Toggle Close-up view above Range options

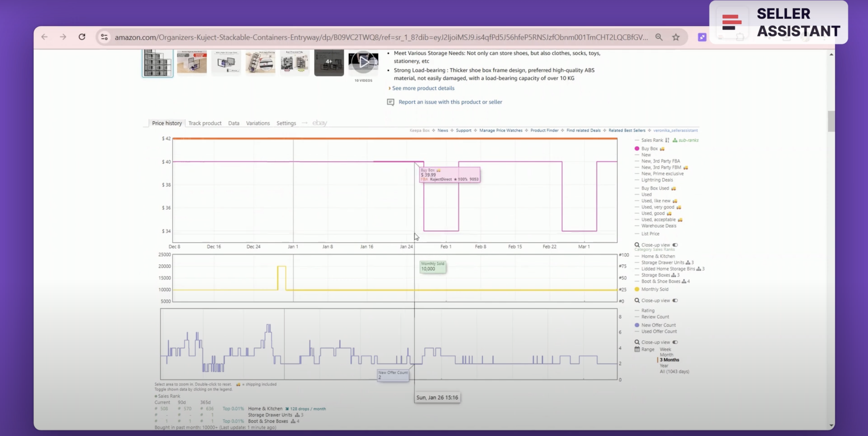[x=675, y=342]
